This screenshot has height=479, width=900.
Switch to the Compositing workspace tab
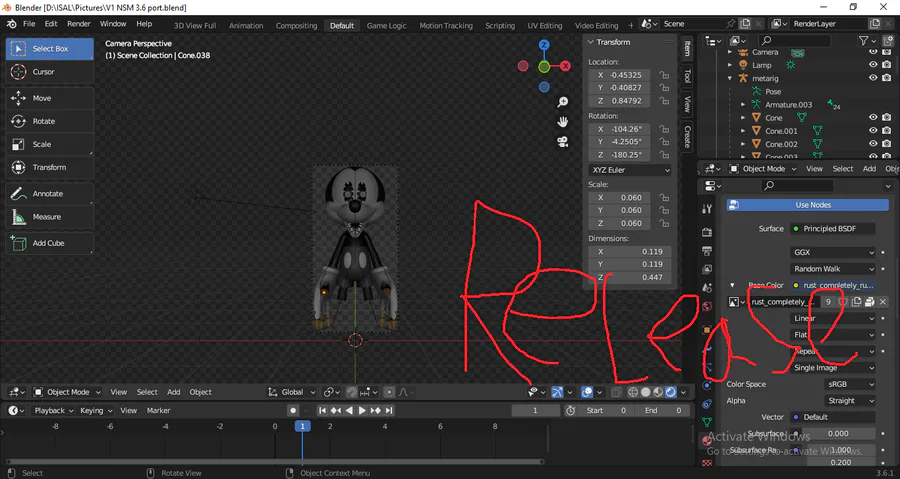tap(296, 26)
